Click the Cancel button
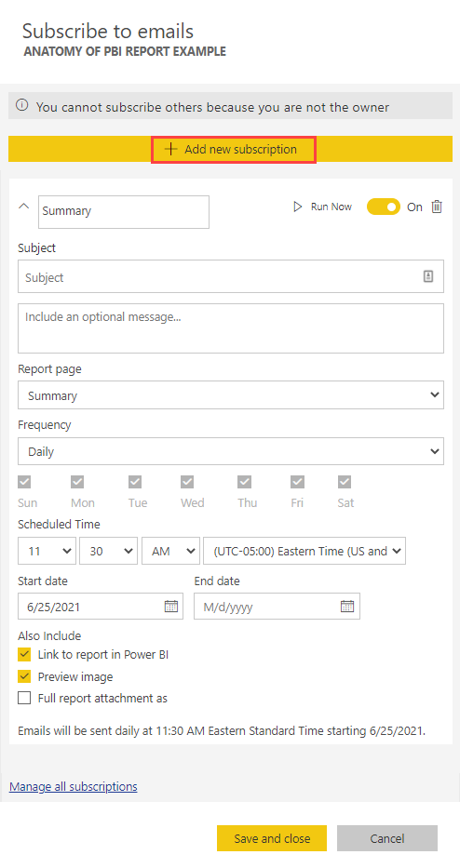 (x=386, y=838)
